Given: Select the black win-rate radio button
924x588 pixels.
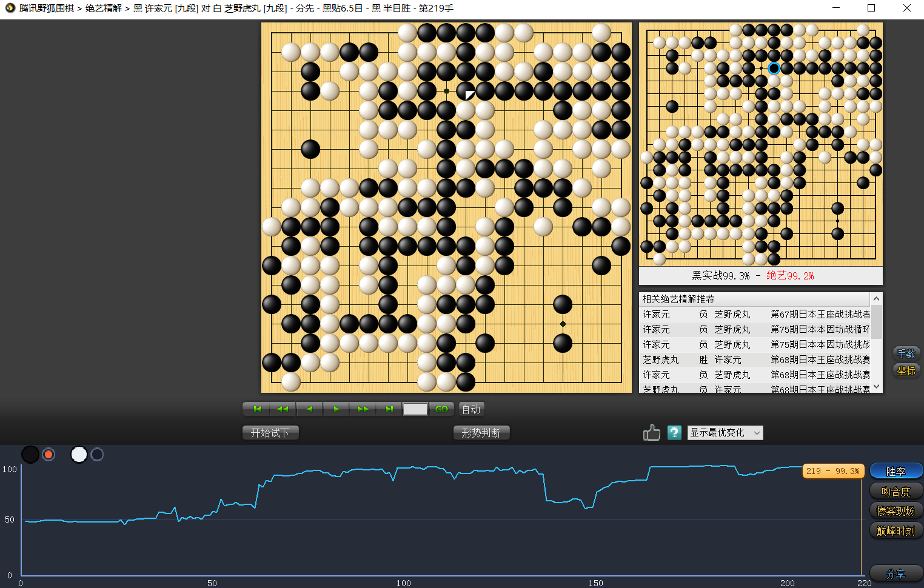Looking at the screenshot, I should point(49,454).
